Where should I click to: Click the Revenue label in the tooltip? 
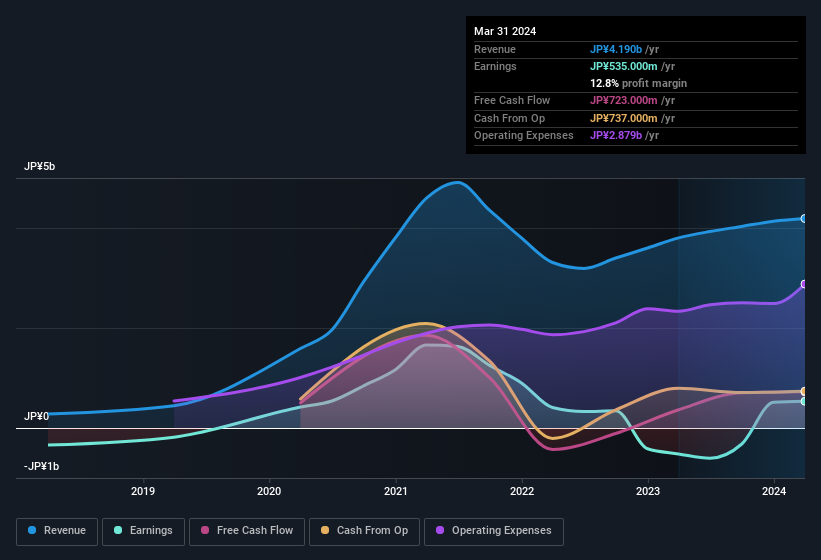coord(495,49)
